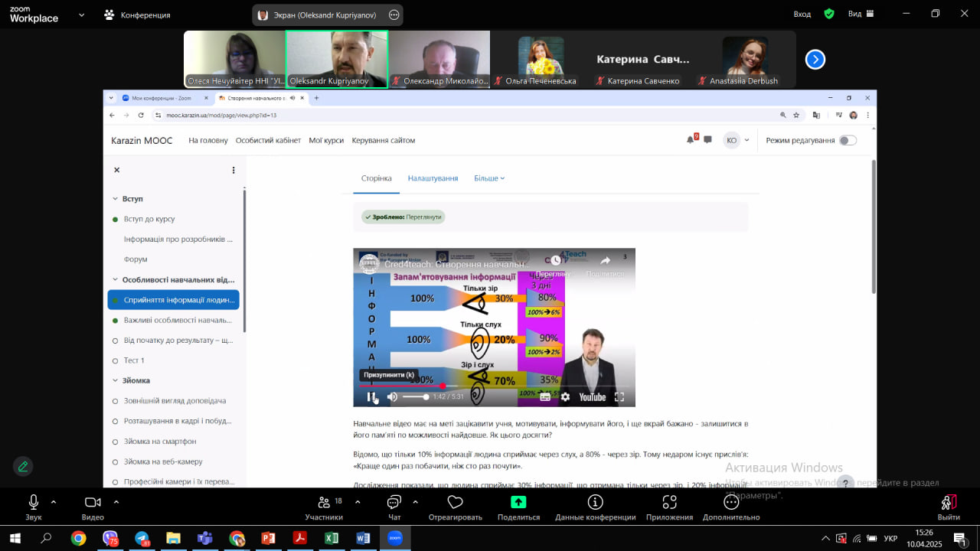Open Вид view dropdown

pyautogui.click(x=861, y=14)
